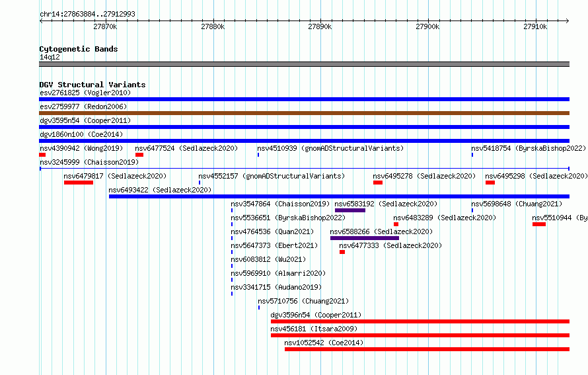Image resolution: width=588 pixels, height=375 pixels.
Task: Click the red bar below nsv6477524
Action: click(139, 155)
